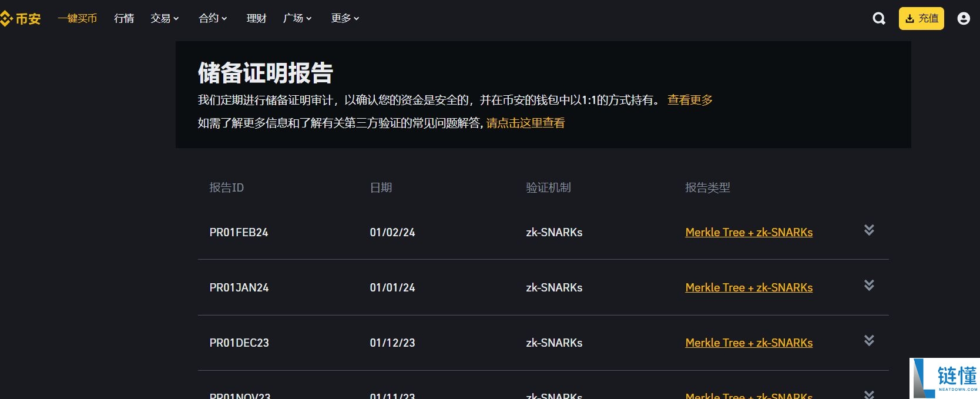This screenshot has height=399, width=980.
Task: Open the 合约 dropdown menu
Action: 213,19
